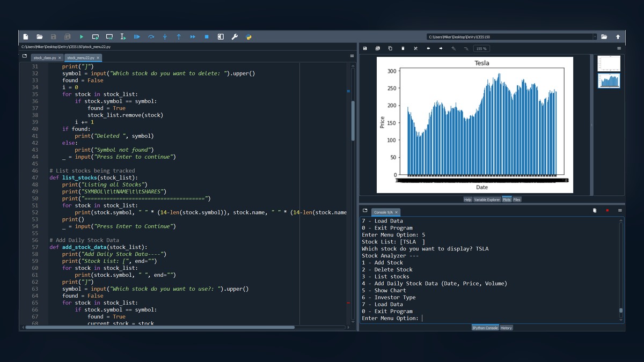644x362 pixels.
Task: Stop debugging with the blue square
Action: 207,37
